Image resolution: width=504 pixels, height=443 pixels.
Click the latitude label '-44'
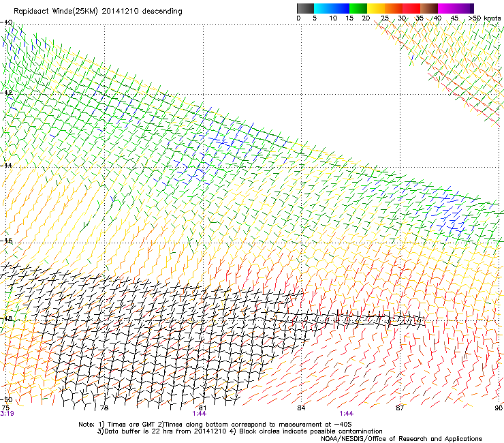[6, 166]
